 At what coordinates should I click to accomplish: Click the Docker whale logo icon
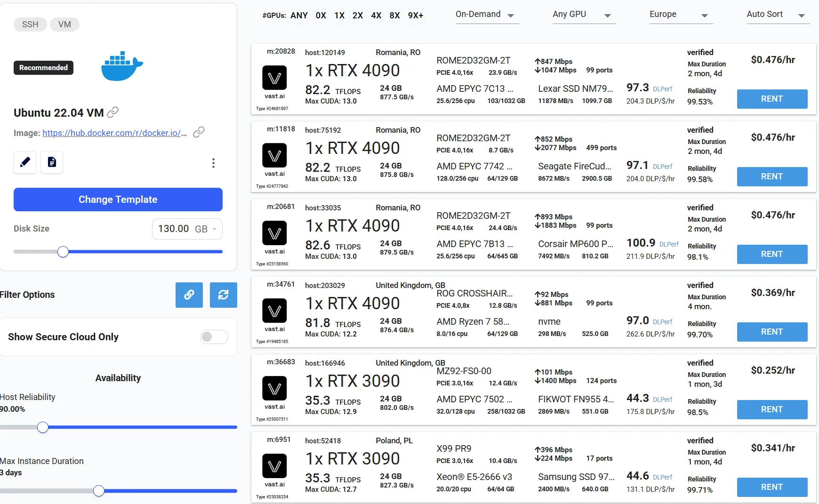pyautogui.click(x=122, y=66)
